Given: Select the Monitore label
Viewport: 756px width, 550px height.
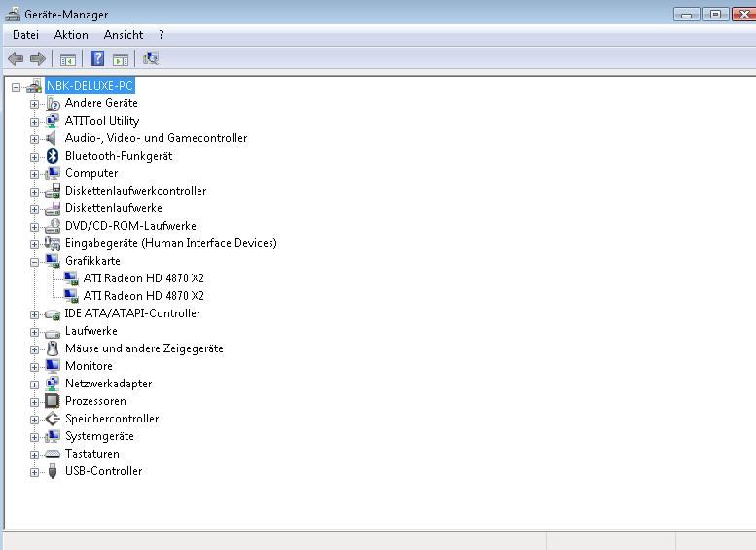Looking at the screenshot, I should coord(89,366).
